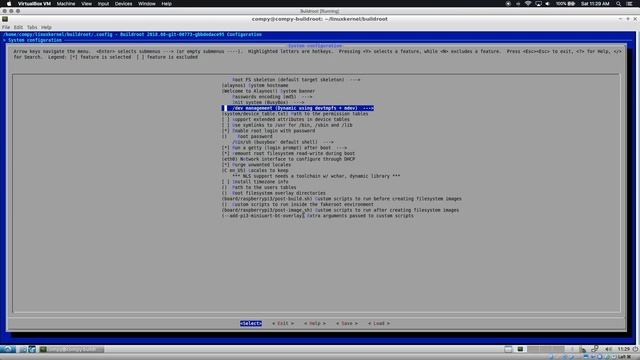Select 'Custom scripts to run inside the fakeroot environment'
This screenshot has width=640, height=360.
click(x=298, y=204)
